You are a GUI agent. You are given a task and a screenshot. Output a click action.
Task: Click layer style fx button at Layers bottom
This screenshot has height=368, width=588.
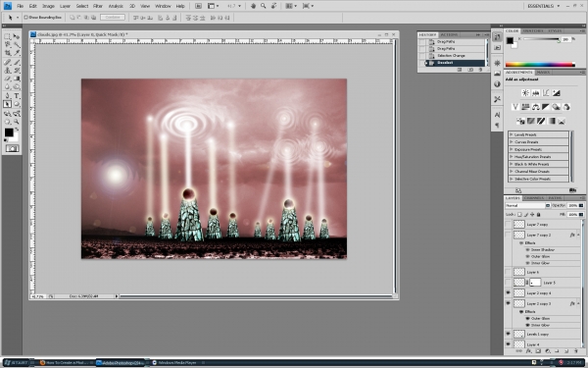(528, 351)
